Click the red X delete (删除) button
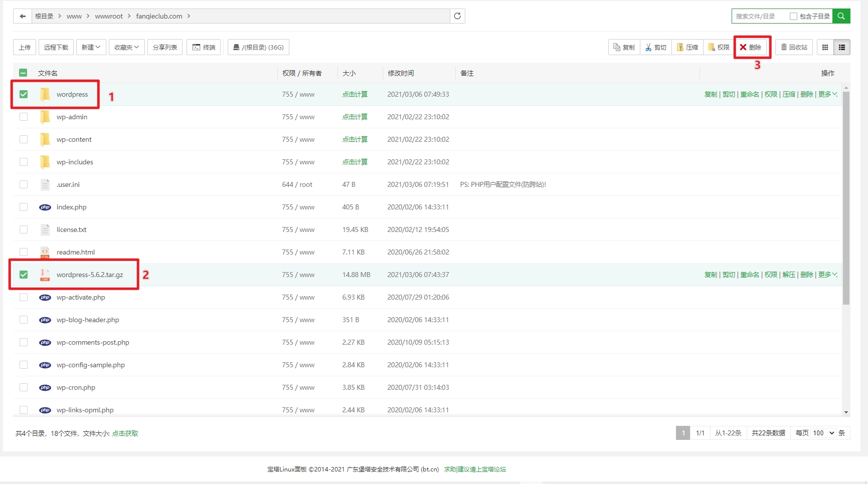This screenshot has width=868, height=484. click(x=751, y=47)
